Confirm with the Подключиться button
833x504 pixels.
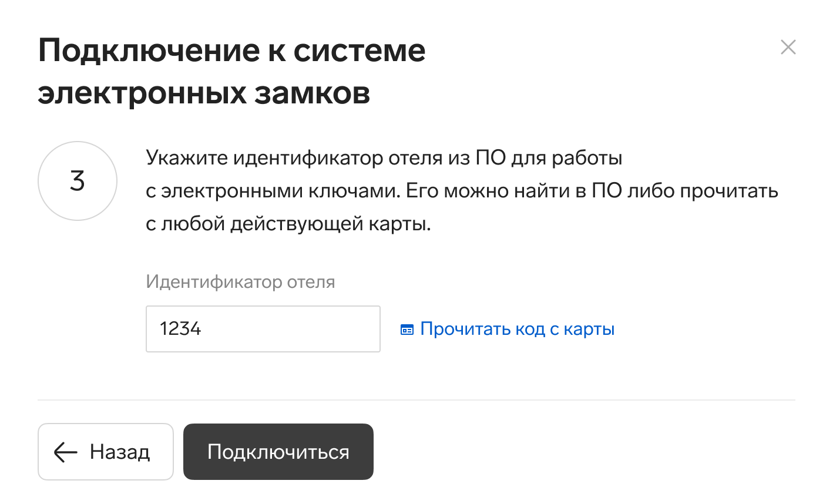[278, 452]
